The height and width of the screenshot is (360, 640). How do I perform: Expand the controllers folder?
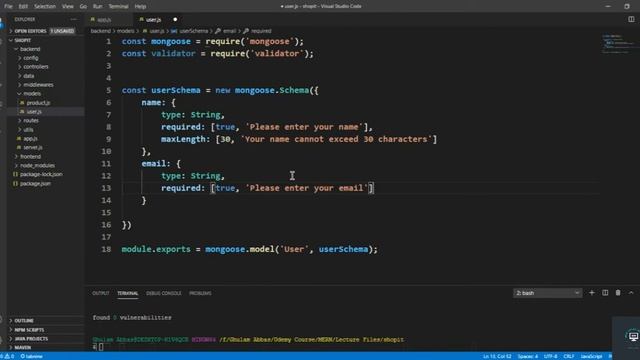point(46,67)
